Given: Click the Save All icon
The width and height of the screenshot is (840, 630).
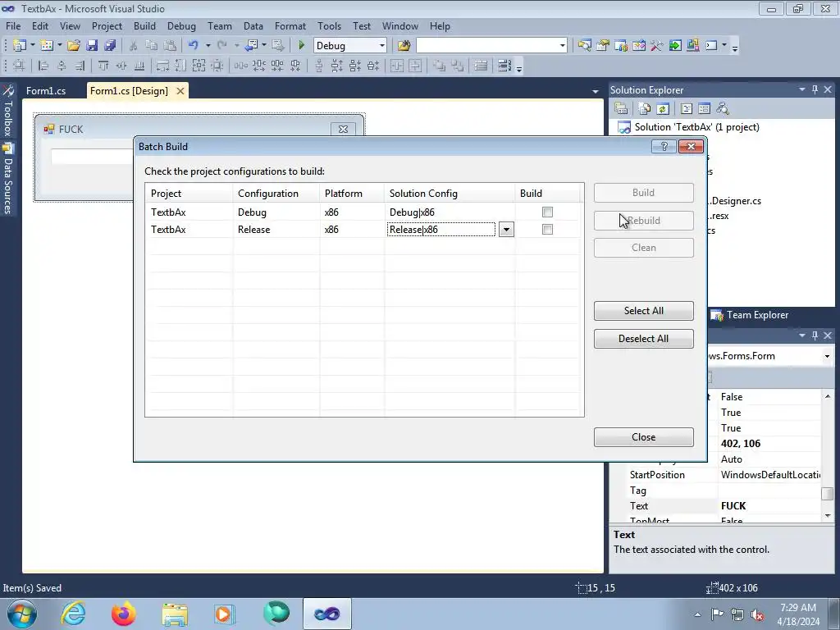Looking at the screenshot, I should tap(110, 46).
